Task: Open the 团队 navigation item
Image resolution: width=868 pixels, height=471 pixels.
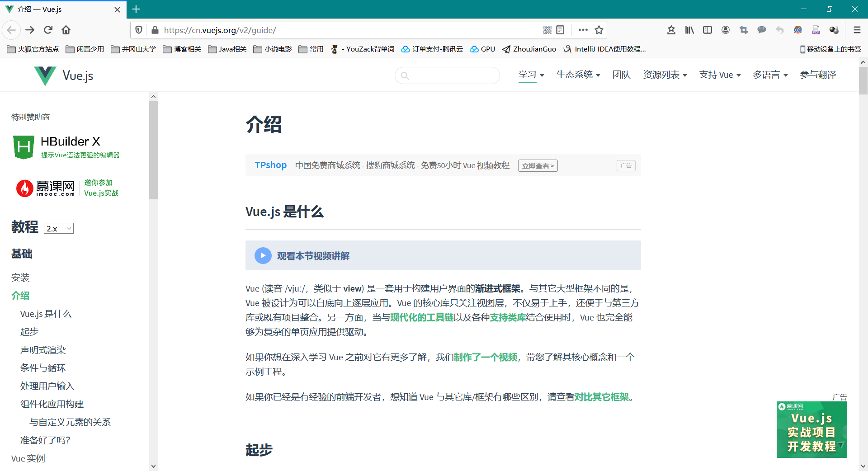Action: coord(621,75)
